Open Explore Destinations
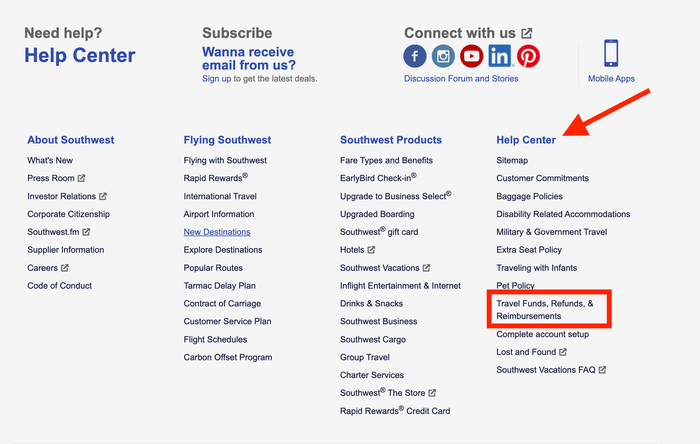Image resolution: width=700 pixels, height=444 pixels. pyautogui.click(x=223, y=250)
